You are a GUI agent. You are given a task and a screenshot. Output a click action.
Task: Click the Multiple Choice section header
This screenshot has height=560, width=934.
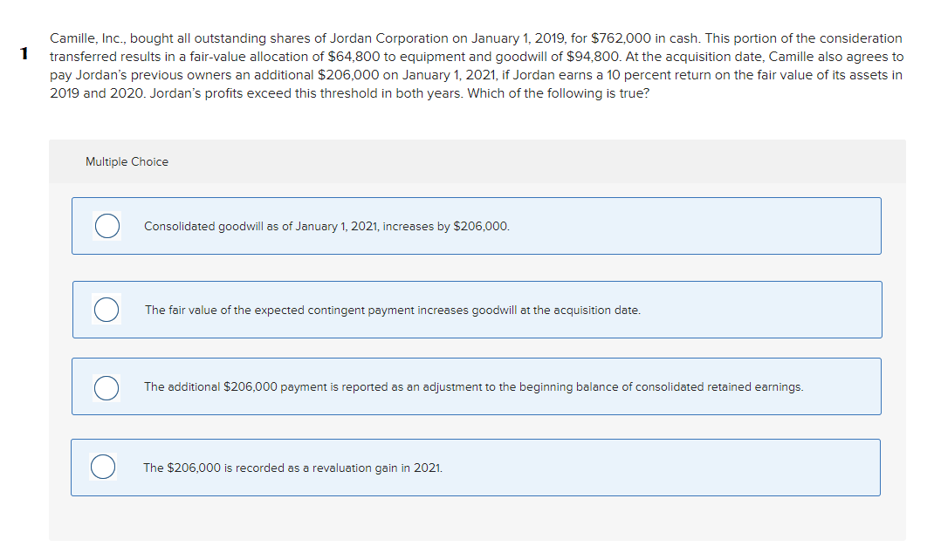point(127,161)
